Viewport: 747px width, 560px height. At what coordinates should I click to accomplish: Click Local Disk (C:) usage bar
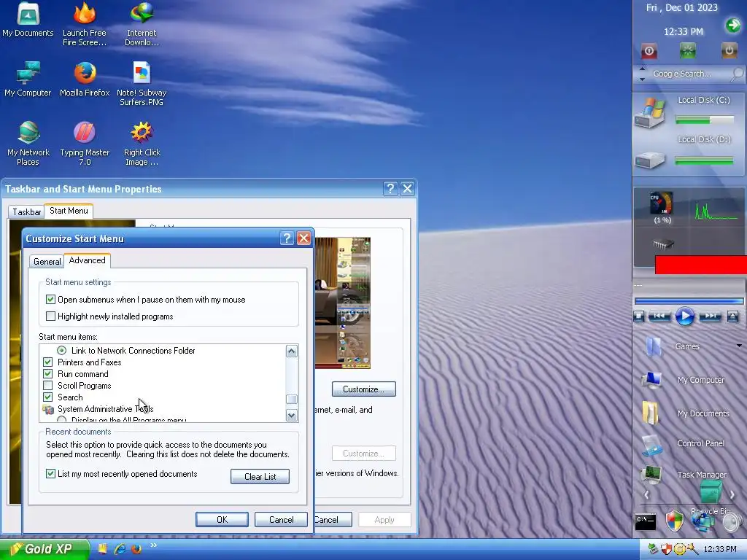(704, 120)
